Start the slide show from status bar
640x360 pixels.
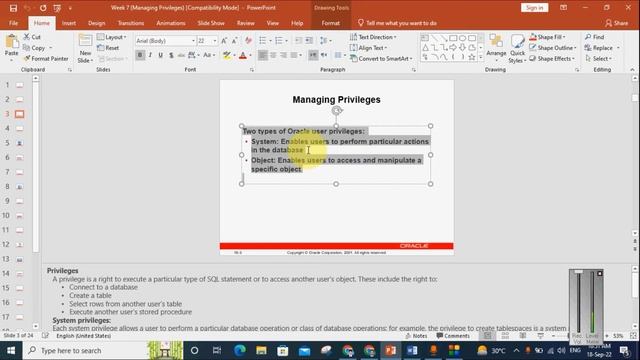540,336
